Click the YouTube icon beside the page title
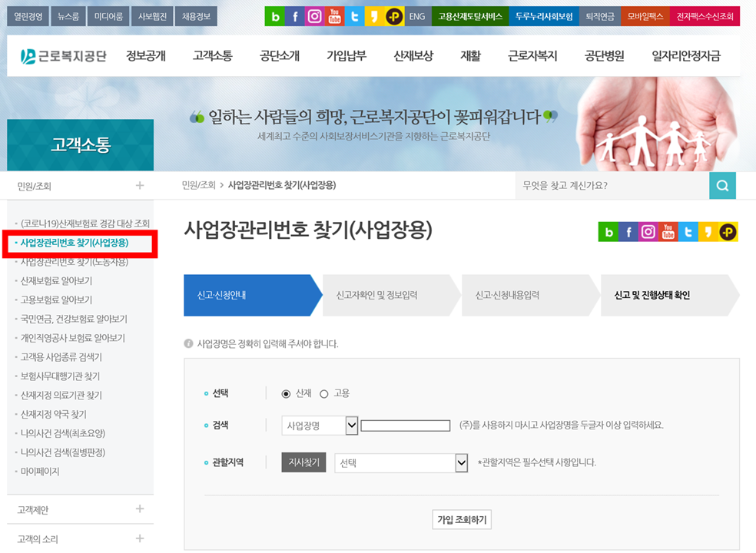Viewport: 756px width, 553px height. [x=668, y=232]
